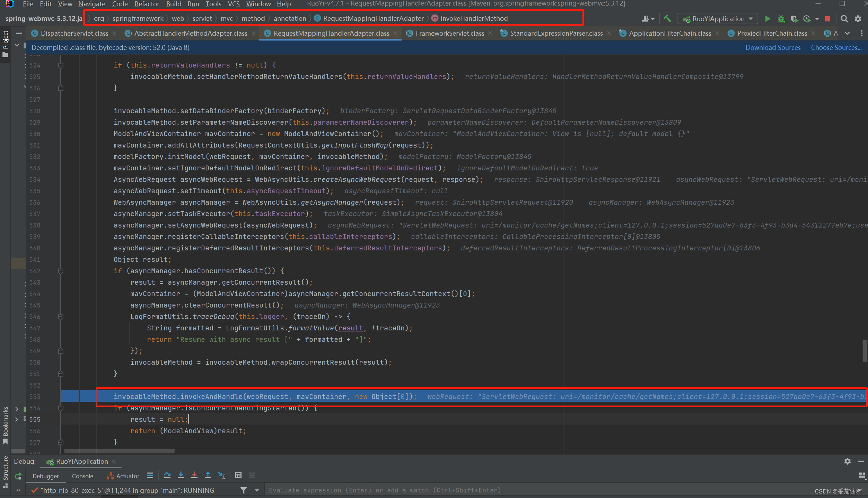Click the Run to Cursor icon
The height and width of the screenshot is (498, 868).
pos(222,475)
